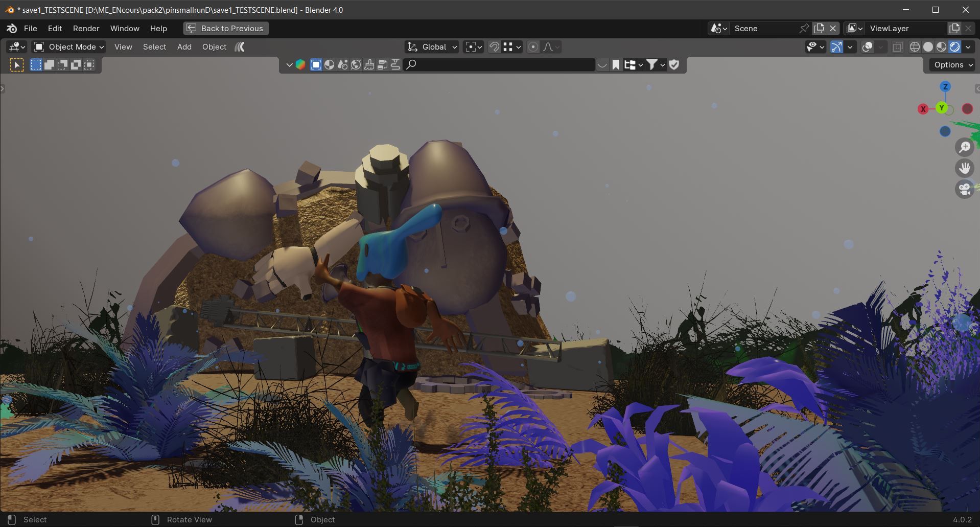Open the Object Mode dropdown
This screenshot has width=980, height=527.
(x=69, y=47)
